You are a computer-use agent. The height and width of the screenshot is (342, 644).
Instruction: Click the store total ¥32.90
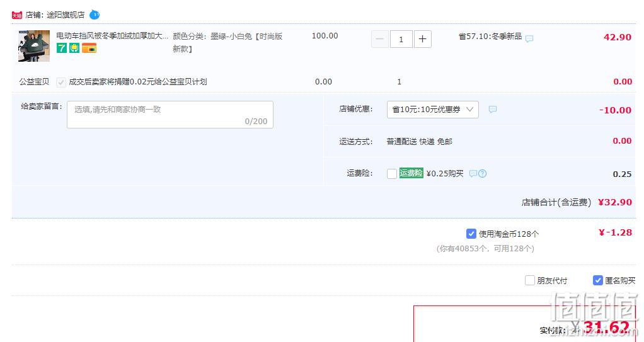coord(615,202)
